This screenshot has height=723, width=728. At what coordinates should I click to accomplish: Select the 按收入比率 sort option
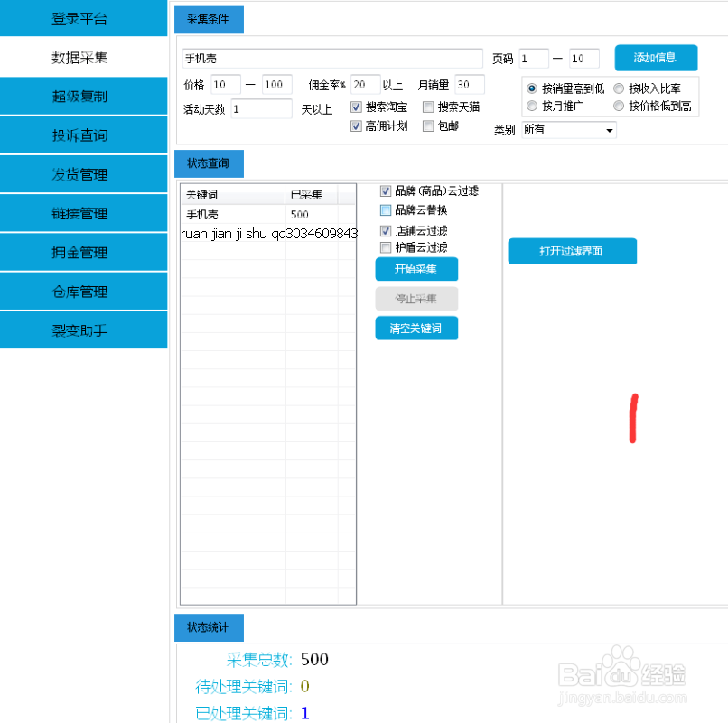pyautogui.click(x=619, y=88)
